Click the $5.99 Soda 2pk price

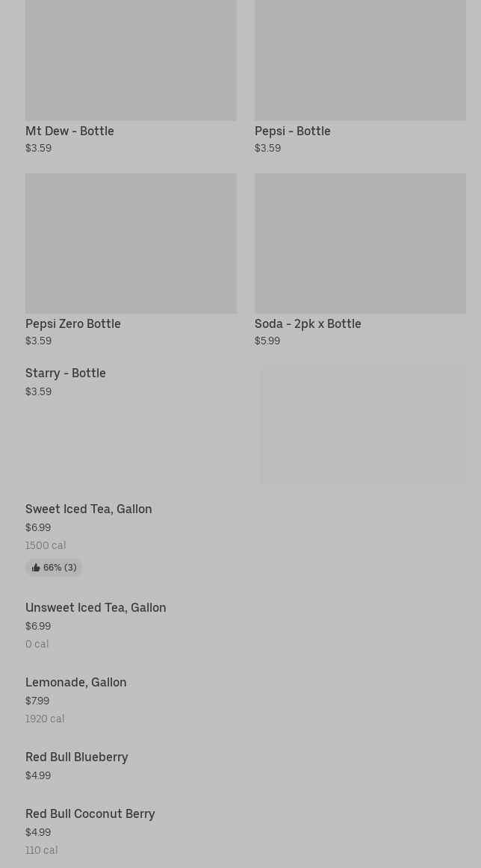coord(267,341)
